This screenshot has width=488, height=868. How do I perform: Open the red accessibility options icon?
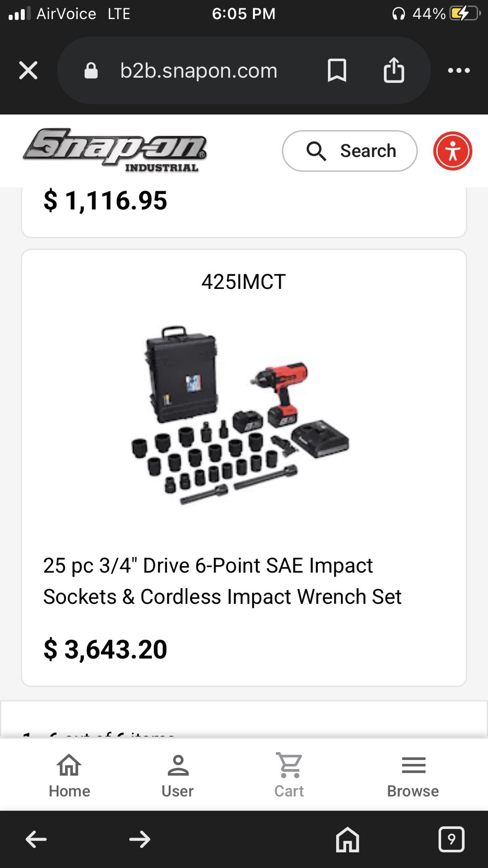[453, 151]
